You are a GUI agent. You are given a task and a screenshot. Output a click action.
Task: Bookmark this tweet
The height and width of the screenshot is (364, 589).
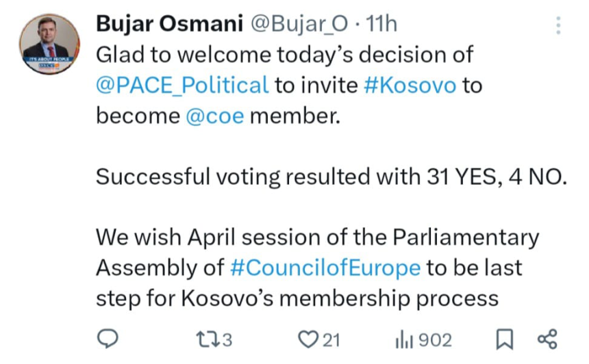pyautogui.click(x=505, y=339)
